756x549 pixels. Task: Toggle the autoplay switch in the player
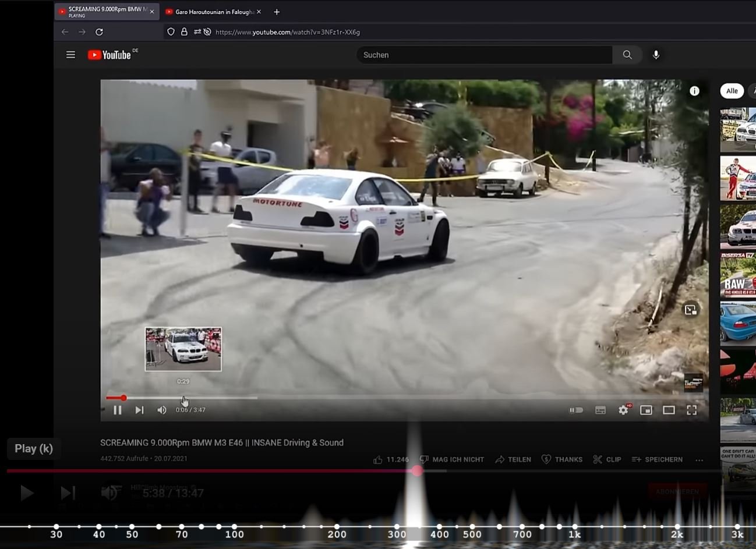[x=576, y=410]
